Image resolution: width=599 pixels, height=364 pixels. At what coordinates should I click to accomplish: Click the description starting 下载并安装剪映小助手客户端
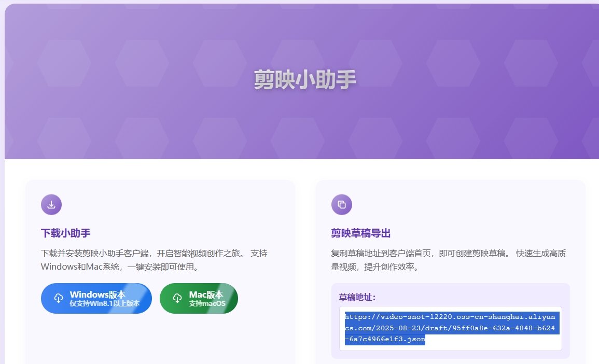click(154, 260)
